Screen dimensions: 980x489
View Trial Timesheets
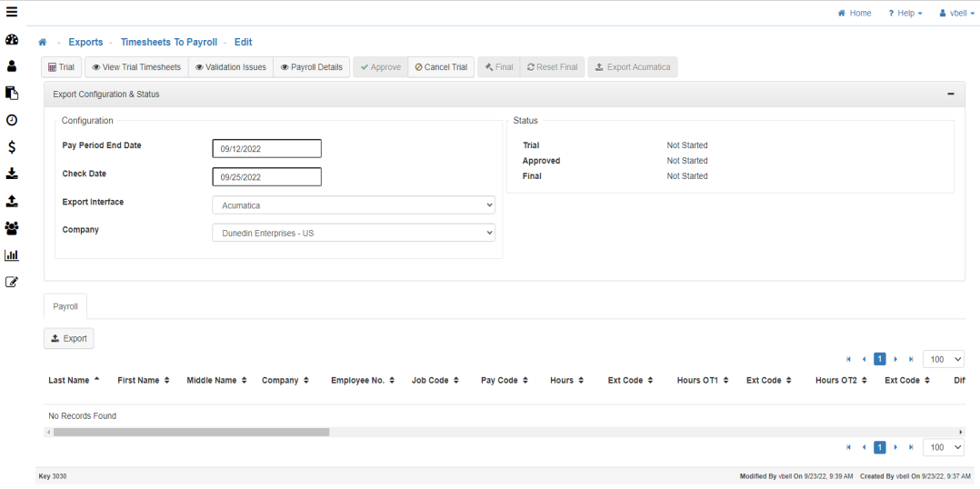135,67
